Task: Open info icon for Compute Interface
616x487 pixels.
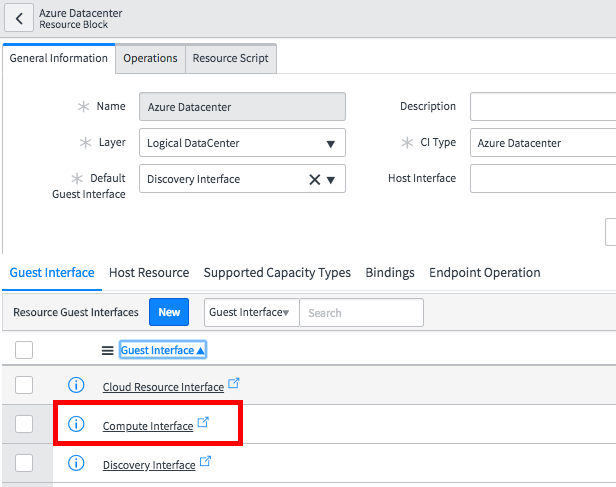Action: [76, 424]
